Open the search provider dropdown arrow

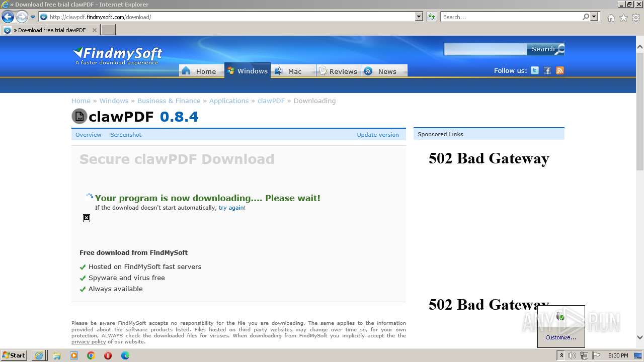[594, 17]
